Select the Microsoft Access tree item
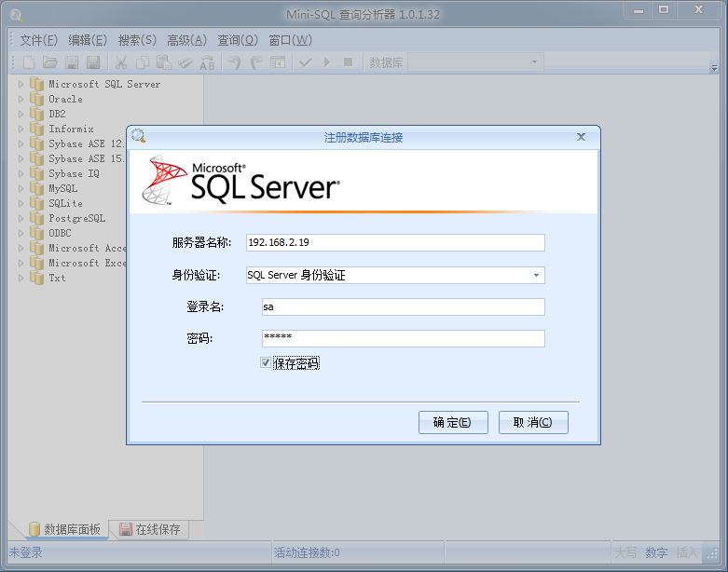The image size is (728, 572). point(88,248)
